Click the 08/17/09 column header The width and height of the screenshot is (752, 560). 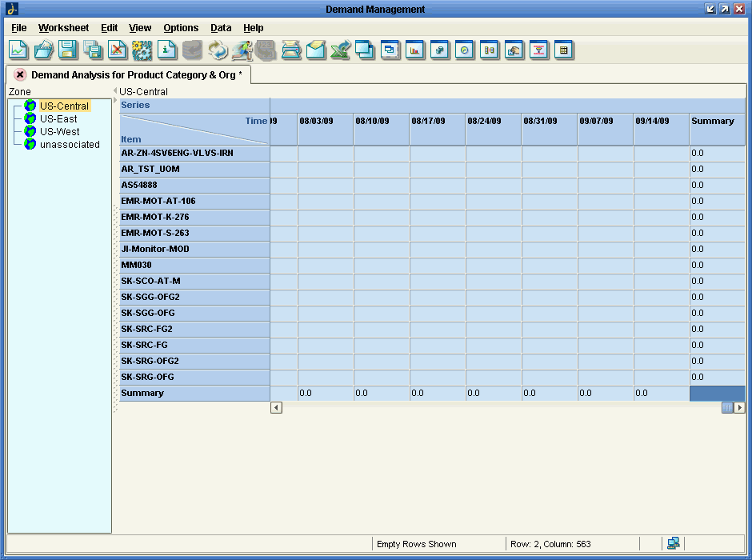pos(429,122)
